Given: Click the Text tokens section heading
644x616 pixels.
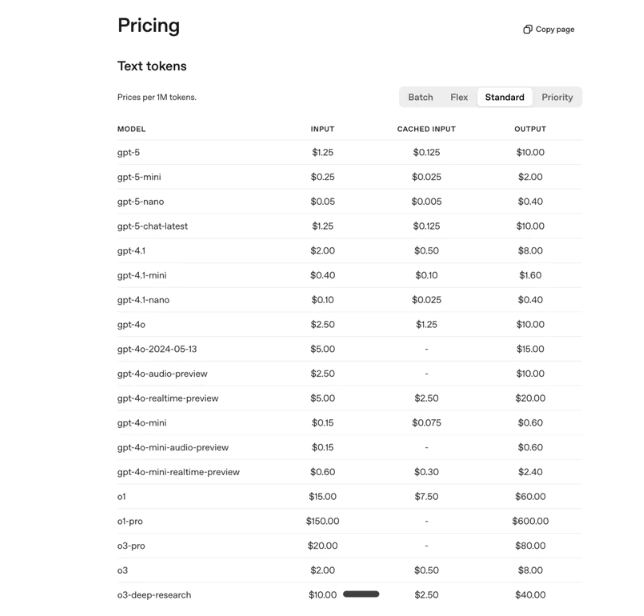Looking at the screenshot, I should pyautogui.click(x=152, y=66).
